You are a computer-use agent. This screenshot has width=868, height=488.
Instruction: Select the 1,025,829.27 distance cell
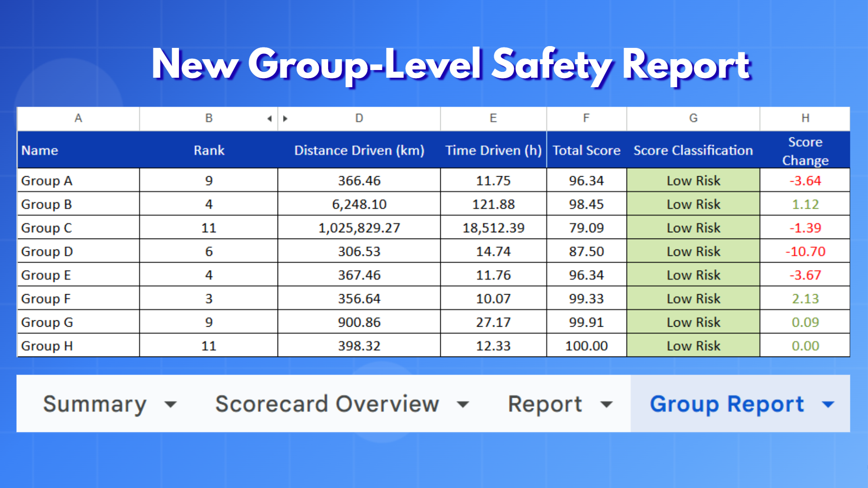click(x=359, y=228)
